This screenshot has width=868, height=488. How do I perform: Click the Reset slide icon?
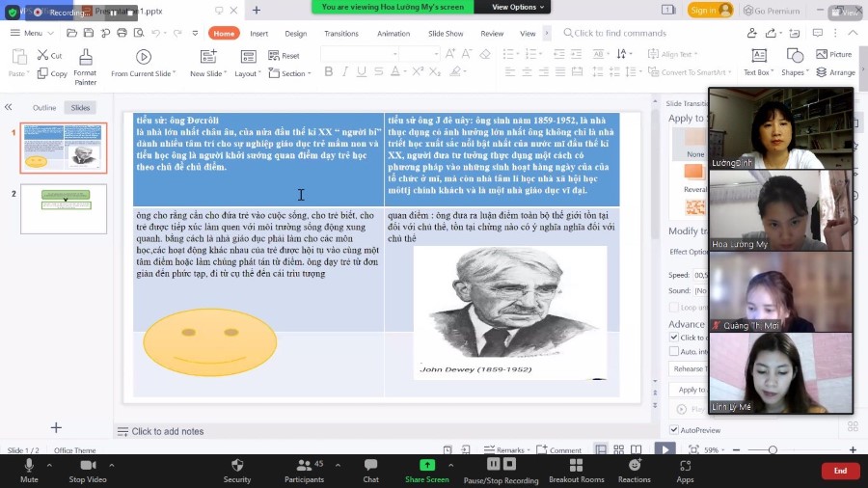click(x=284, y=55)
